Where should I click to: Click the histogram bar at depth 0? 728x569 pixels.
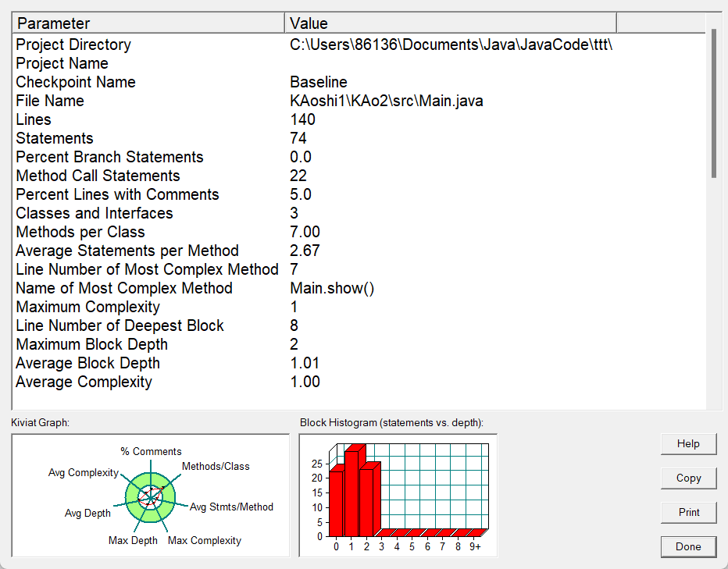click(337, 502)
